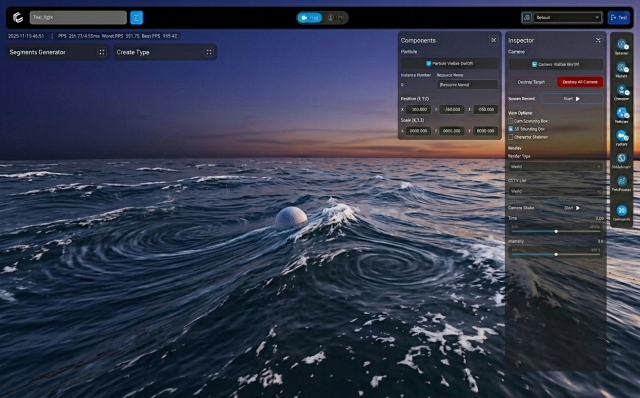This screenshot has height=398, width=640.
Task: Click the scene name input field
Action: click(78, 18)
